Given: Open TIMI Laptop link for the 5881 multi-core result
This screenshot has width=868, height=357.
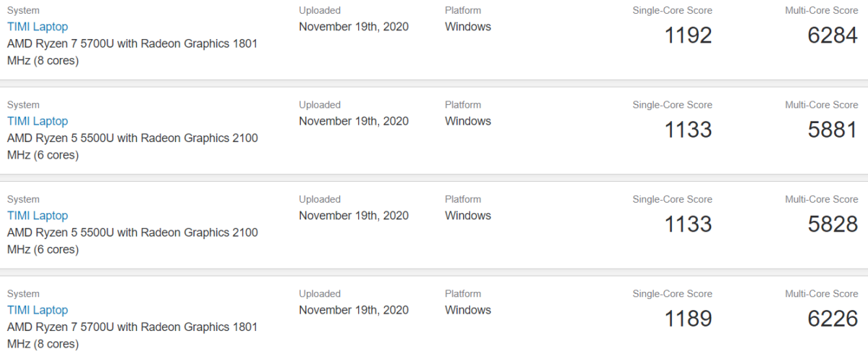Looking at the screenshot, I should 38,121.
